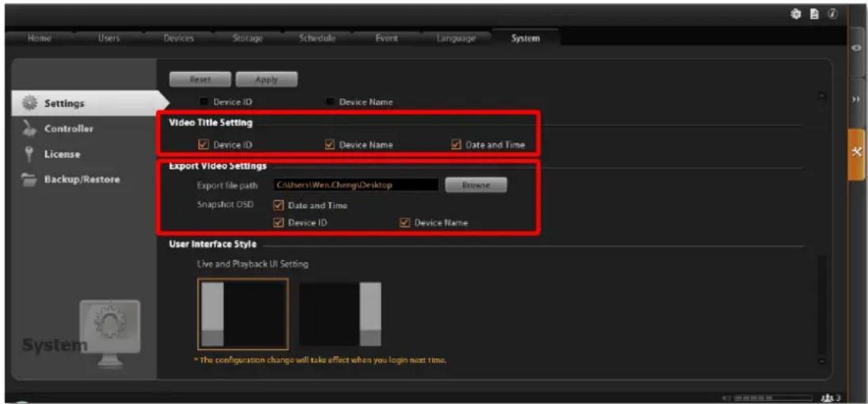Uncheck Device Name under Video Title Setting
The height and width of the screenshot is (404, 868).
click(x=330, y=145)
